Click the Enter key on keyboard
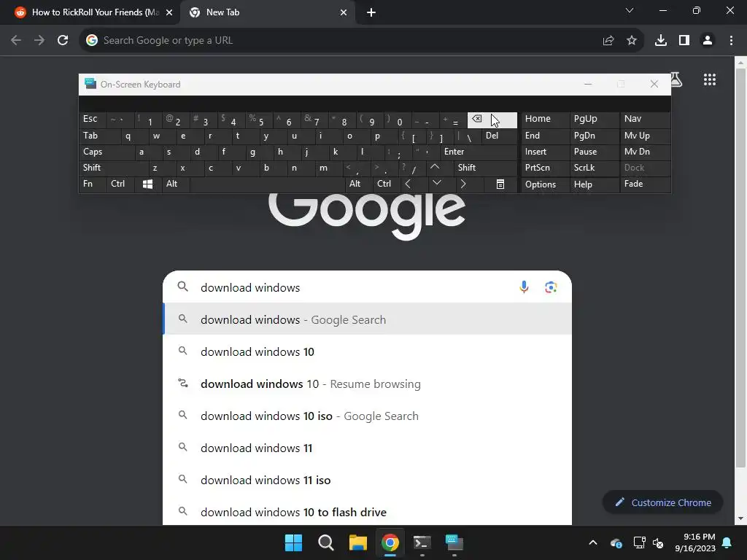Image resolution: width=747 pixels, height=560 pixels. point(479,152)
